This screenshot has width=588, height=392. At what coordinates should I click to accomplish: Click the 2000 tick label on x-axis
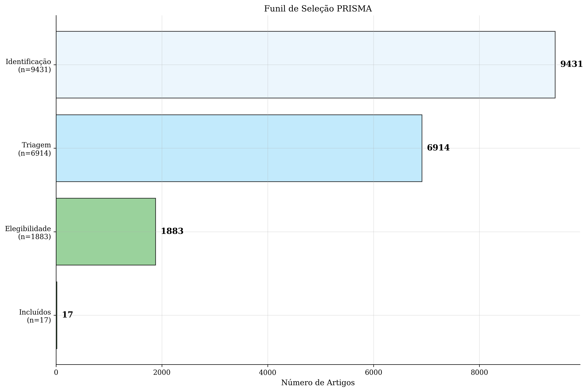(x=162, y=372)
